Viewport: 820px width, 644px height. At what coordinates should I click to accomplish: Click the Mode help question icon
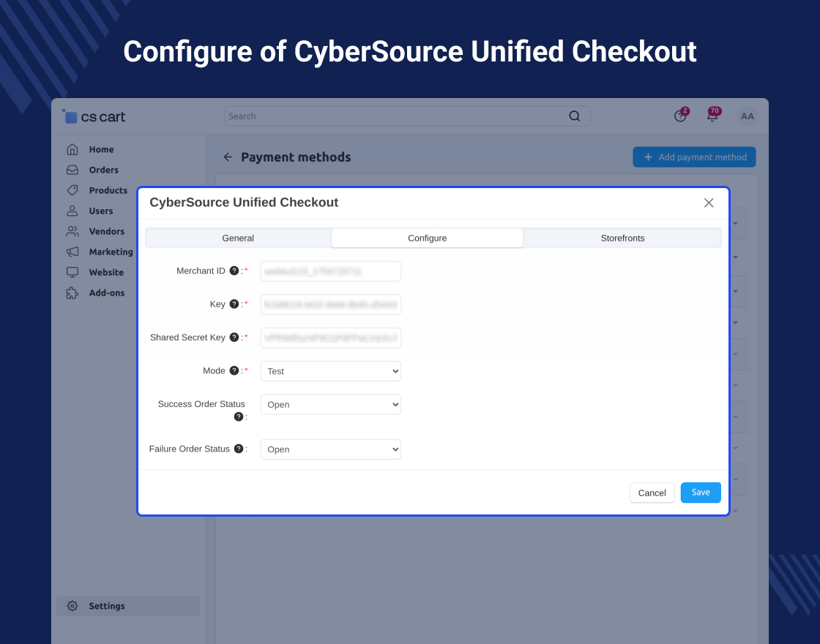[x=234, y=371]
